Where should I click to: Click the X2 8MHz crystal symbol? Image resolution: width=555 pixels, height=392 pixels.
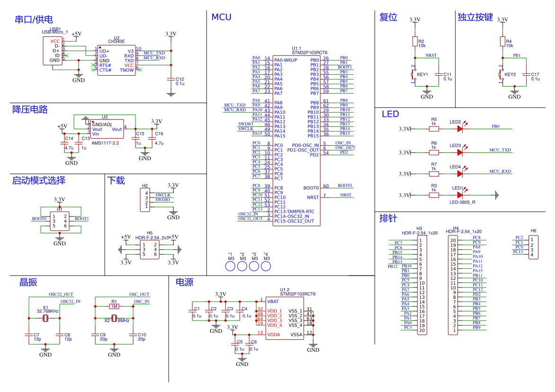point(114,318)
